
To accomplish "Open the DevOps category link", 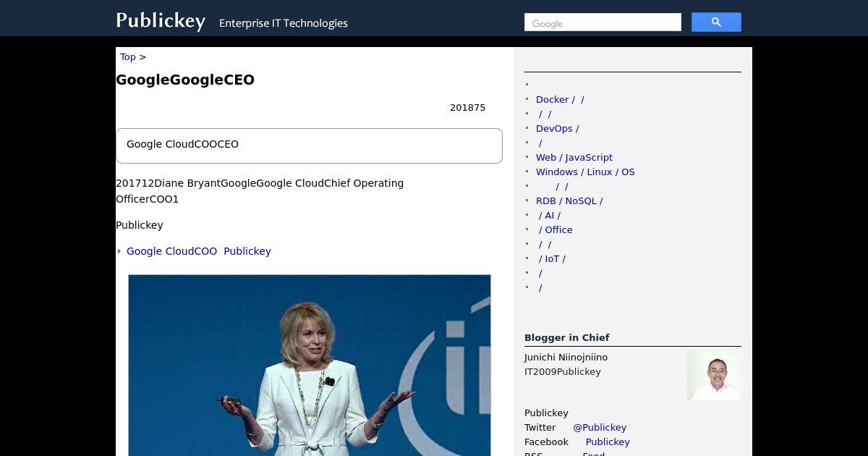I will 557,128.
